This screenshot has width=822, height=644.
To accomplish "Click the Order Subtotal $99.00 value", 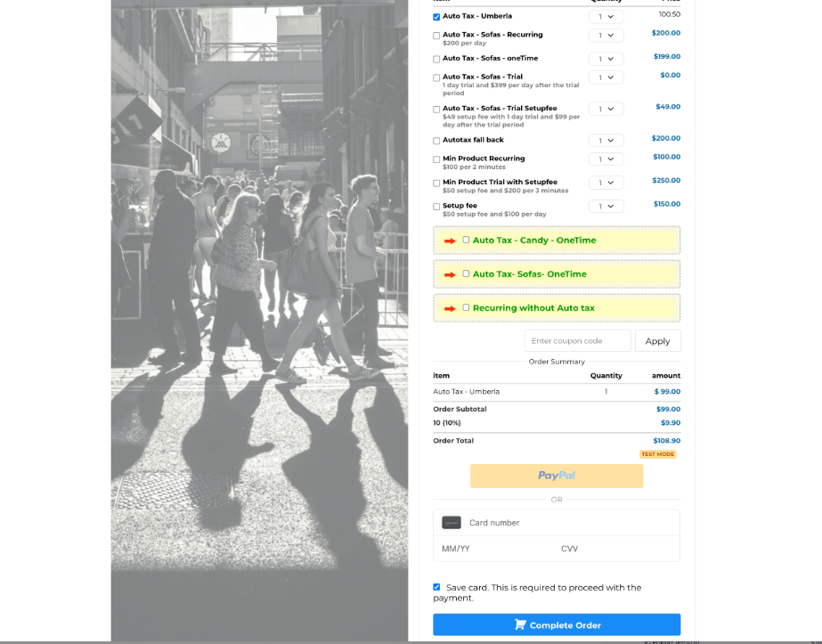I will pyautogui.click(x=668, y=409).
